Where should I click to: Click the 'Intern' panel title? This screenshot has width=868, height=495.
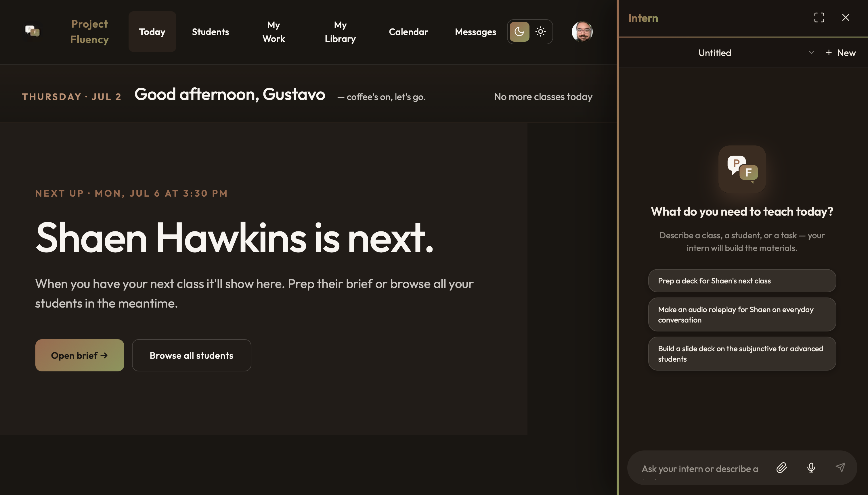pyautogui.click(x=643, y=18)
